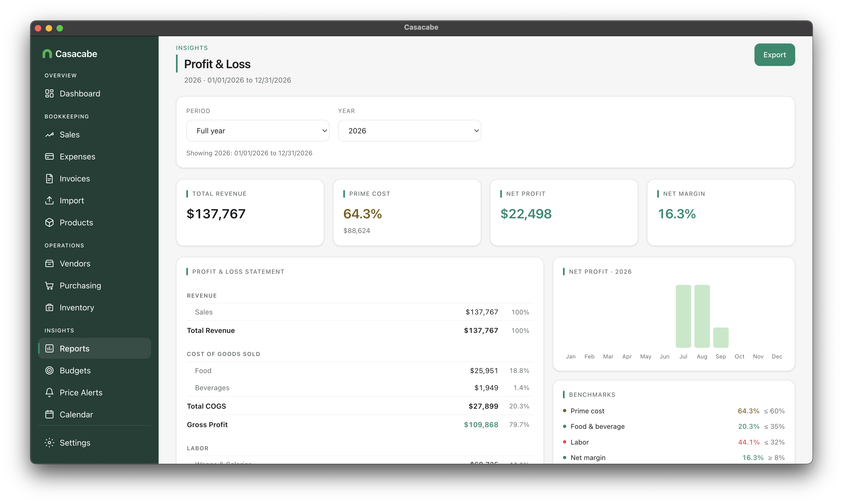Open the Period dropdown showing Full year
The image size is (843, 504).
coord(257,131)
